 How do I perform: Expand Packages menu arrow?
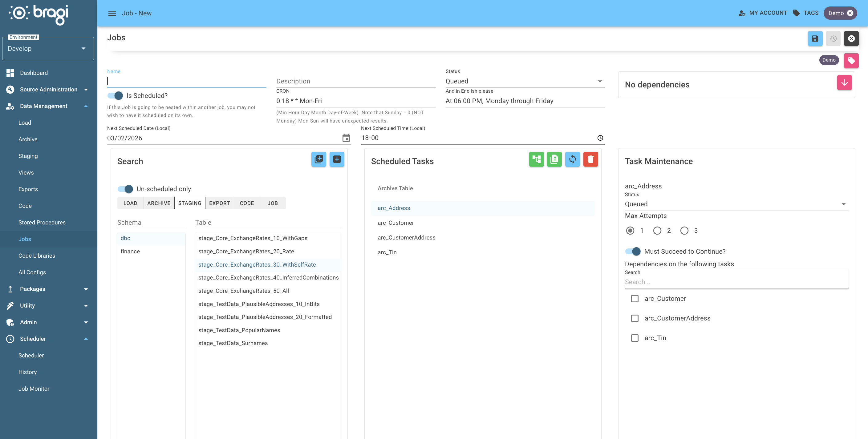(86, 289)
